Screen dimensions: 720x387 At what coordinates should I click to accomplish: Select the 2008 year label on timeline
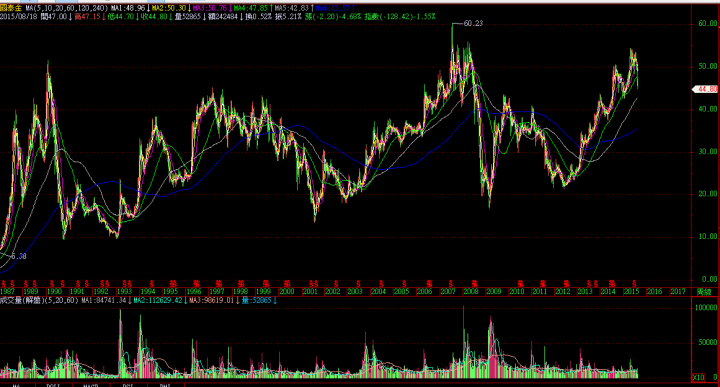tap(471, 291)
